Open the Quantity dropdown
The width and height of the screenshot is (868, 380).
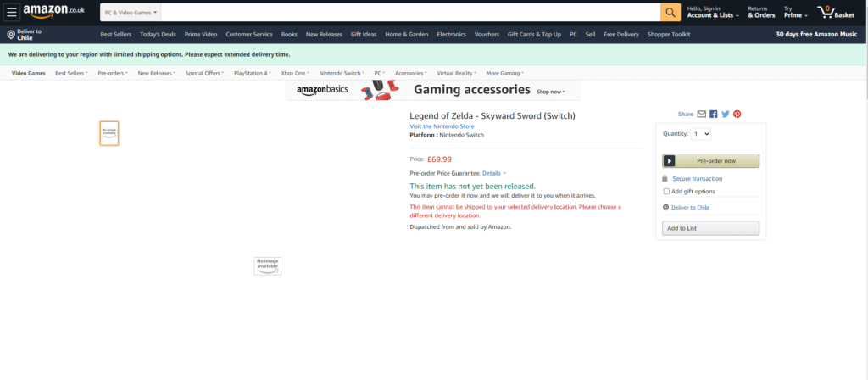pos(701,133)
